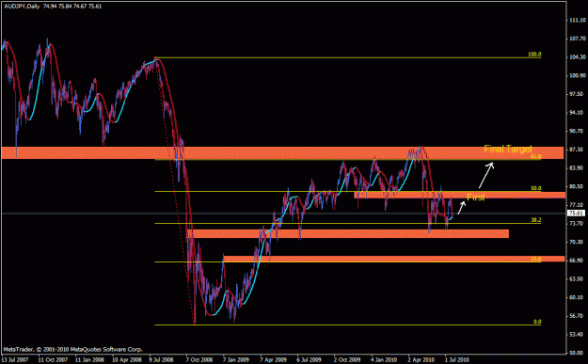Click price axis value 104.30
Screen dimensions: 588x364
(x=578, y=57)
